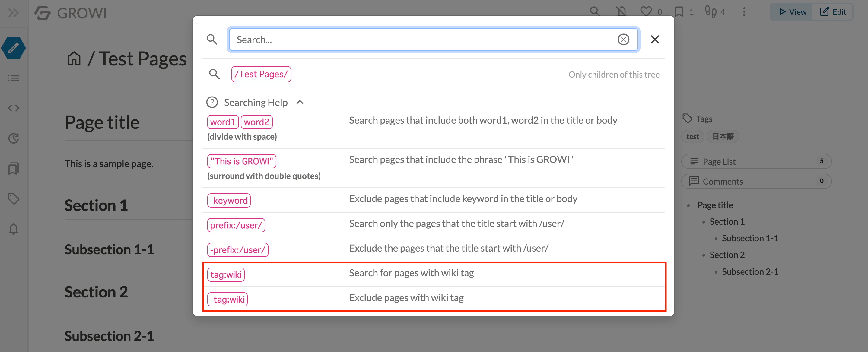
Task: Open the page tree list icon in sidebar
Action: pos(14,78)
